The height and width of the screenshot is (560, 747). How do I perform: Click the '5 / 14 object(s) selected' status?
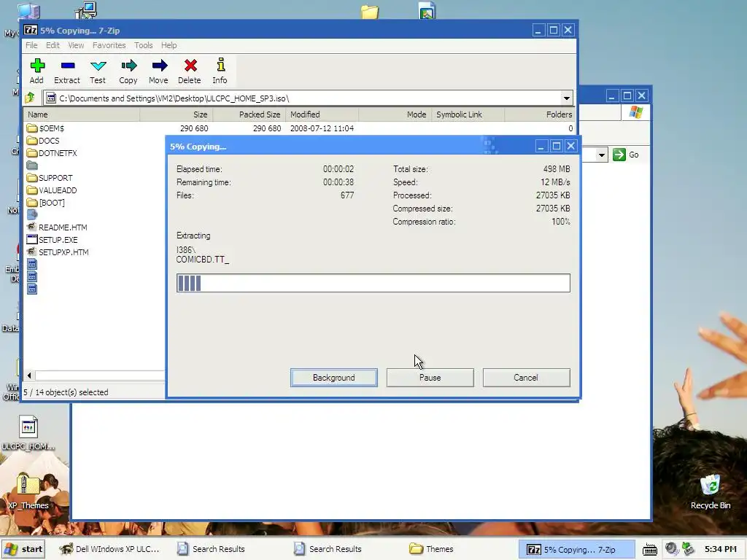pyautogui.click(x=66, y=392)
